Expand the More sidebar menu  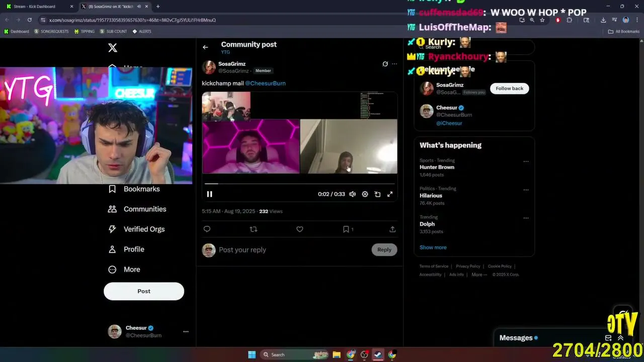coord(125,269)
